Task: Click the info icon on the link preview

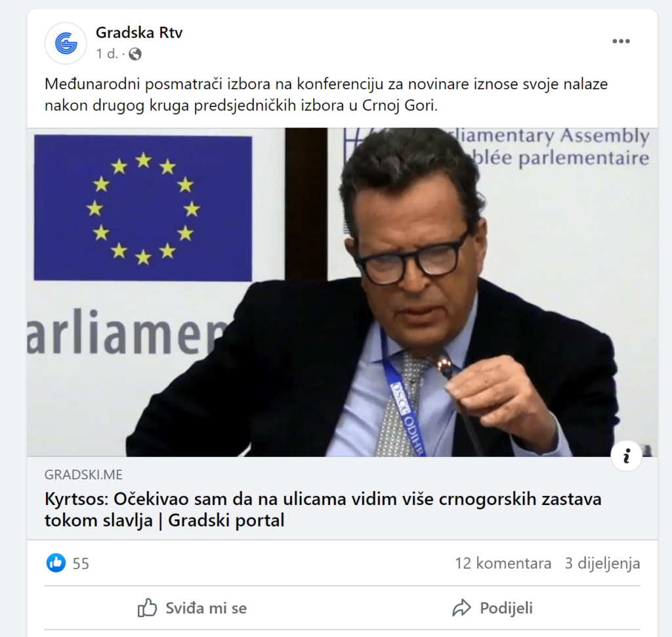Action: click(x=627, y=456)
